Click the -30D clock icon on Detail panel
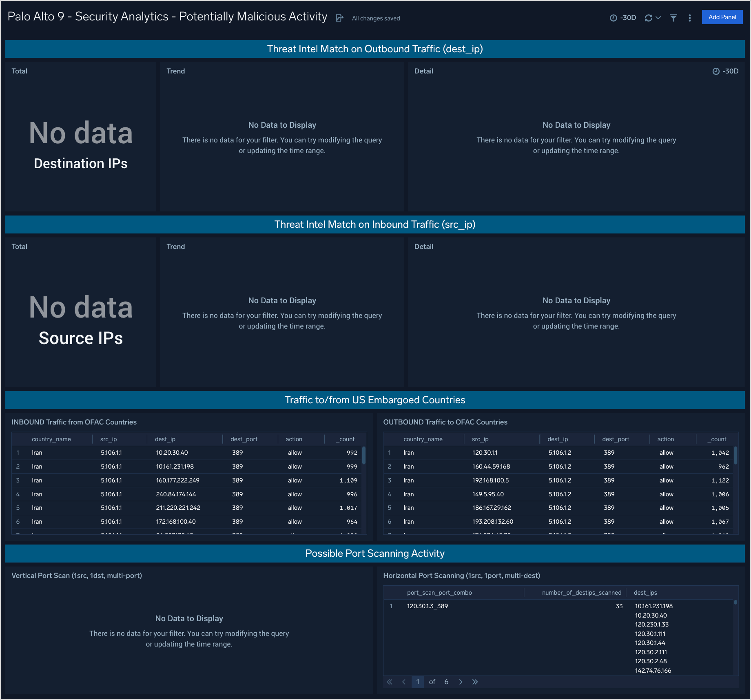The width and height of the screenshot is (751, 700). pos(716,71)
